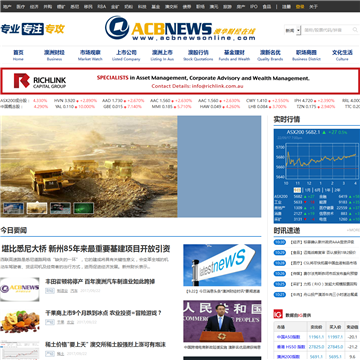360x360 pixels.
Task: Click the RICHLINK Capital Group banner logo
Action: coord(40,81)
